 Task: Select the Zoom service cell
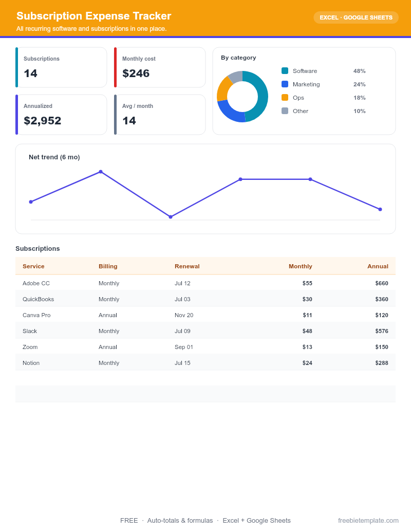click(30, 347)
